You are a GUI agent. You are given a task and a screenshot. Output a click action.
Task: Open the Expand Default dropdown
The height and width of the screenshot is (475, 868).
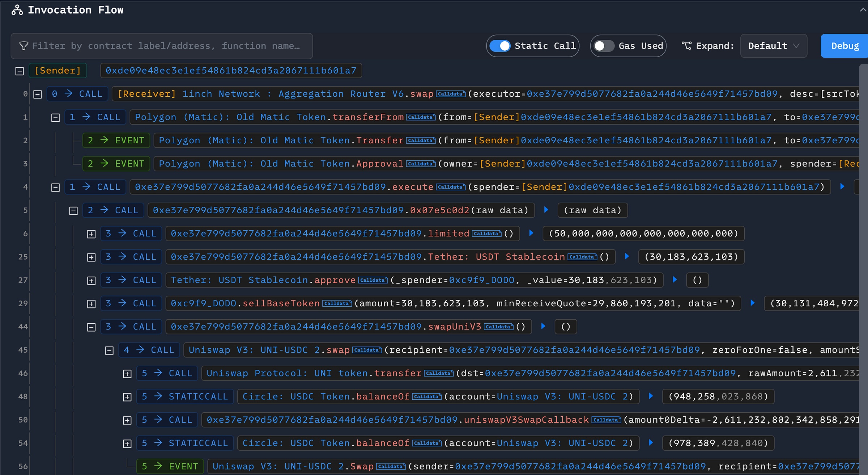tap(774, 46)
